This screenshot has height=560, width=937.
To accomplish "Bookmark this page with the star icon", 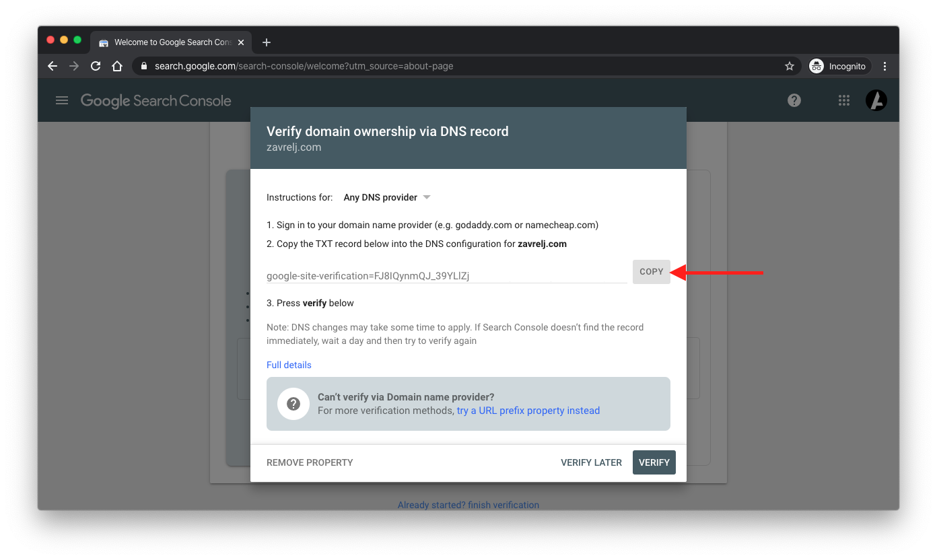I will 790,66.
